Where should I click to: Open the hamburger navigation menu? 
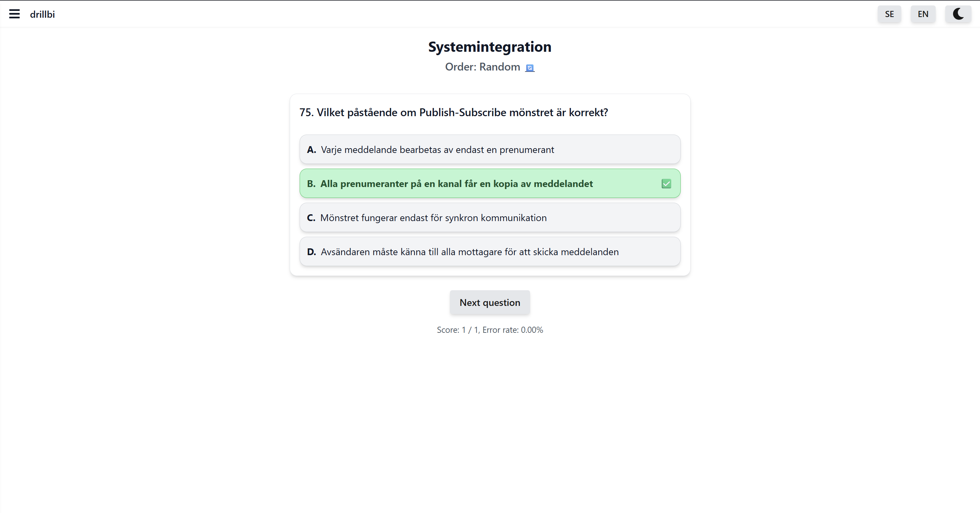click(14, 14)
